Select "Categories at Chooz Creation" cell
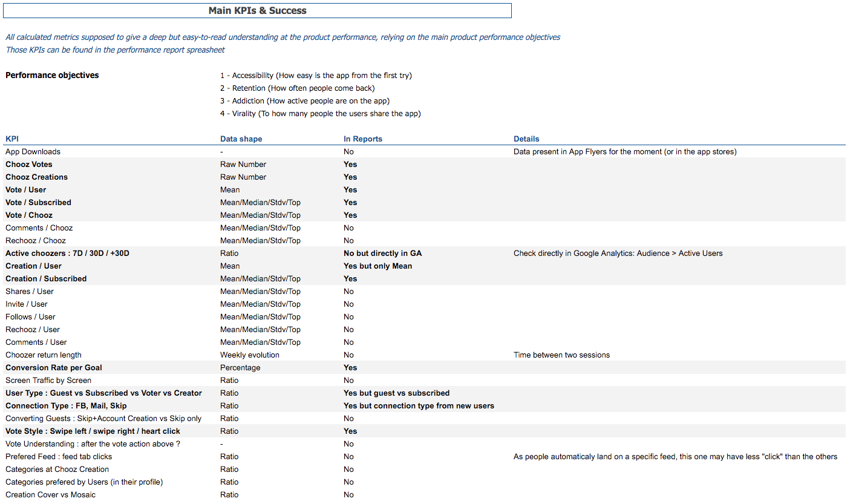The height and width of the screenshot is (504, 853). [x=57, y=470]
